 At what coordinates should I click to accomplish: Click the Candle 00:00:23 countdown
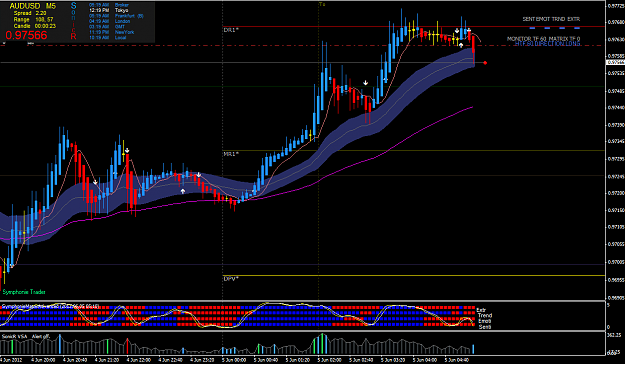click(x=35, y=26)
